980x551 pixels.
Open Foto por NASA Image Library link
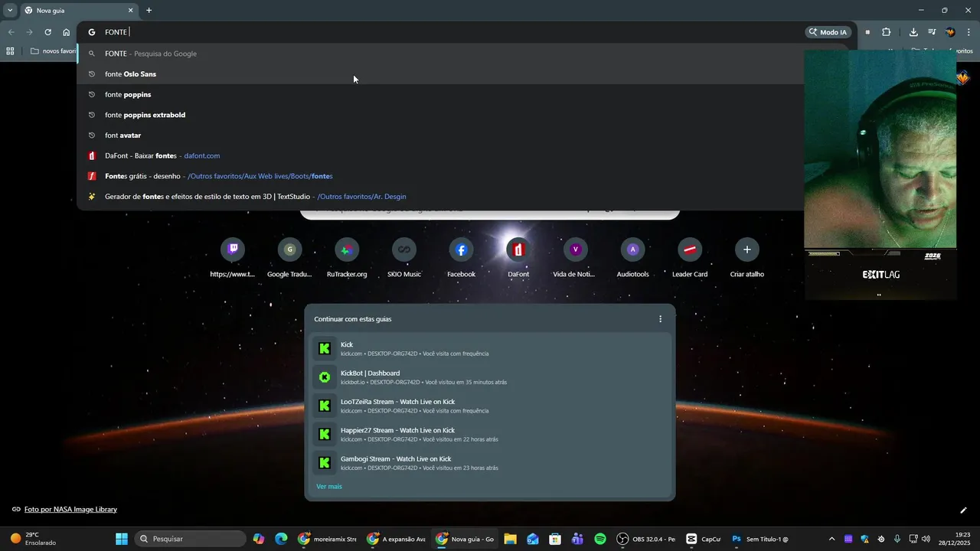tap(70, 509)
